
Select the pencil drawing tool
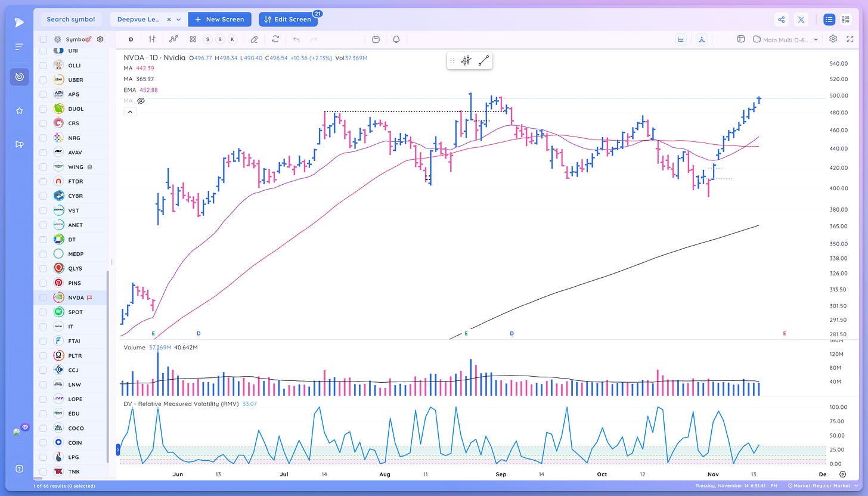click(255, 39)
